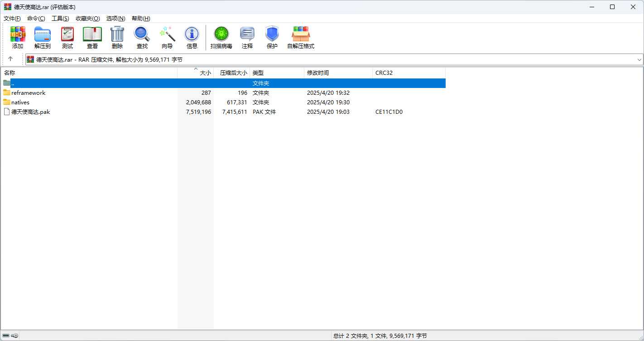Expand the archive path dropdown arrow
Screen dimensions: 644x341
click(639, 59)
